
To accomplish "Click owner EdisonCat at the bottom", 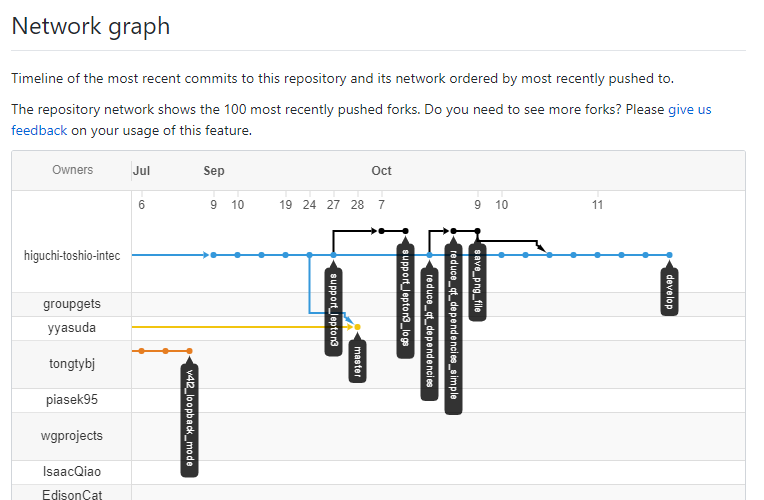I will [x=72, y=493].
